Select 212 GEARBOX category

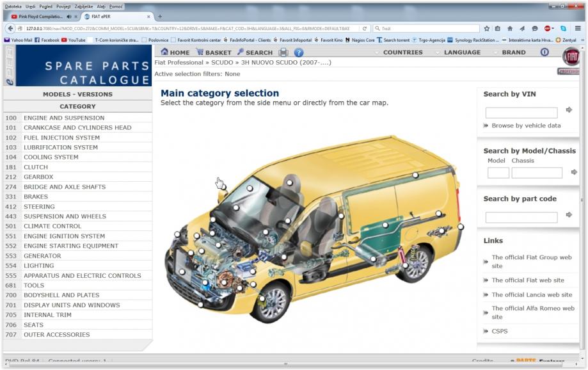77,177
